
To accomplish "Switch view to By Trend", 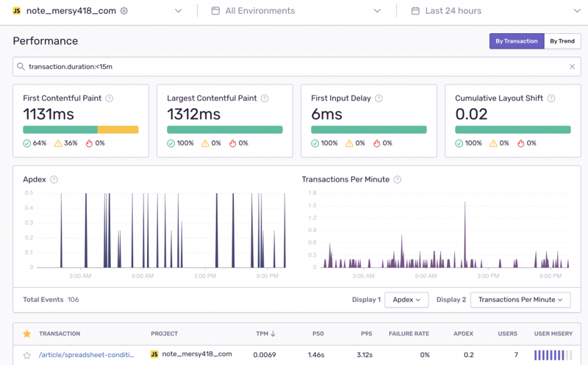I will pyautogui.click(x=562, y=41).
